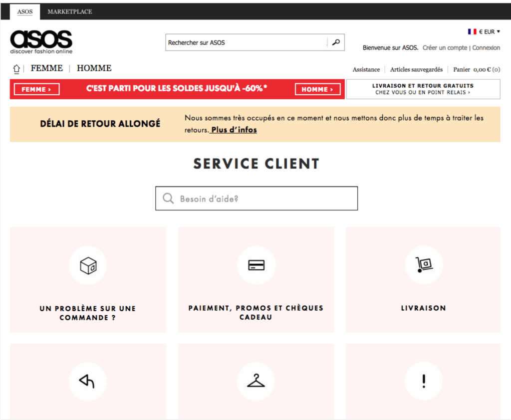The image size is (511, 420).
Task: Click the home icon in the navigation
Action: coord(16,67)
